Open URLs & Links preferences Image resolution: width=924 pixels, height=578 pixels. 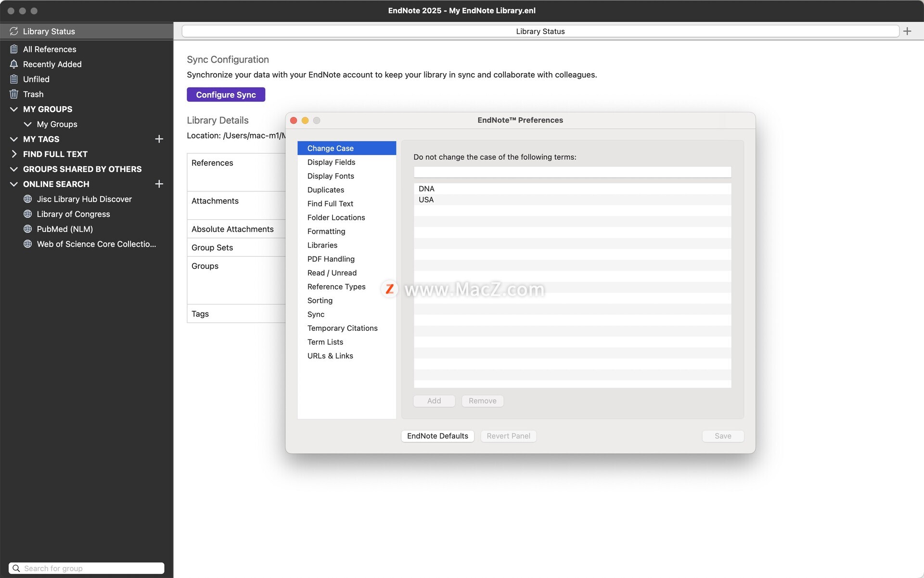click(346, 356)
